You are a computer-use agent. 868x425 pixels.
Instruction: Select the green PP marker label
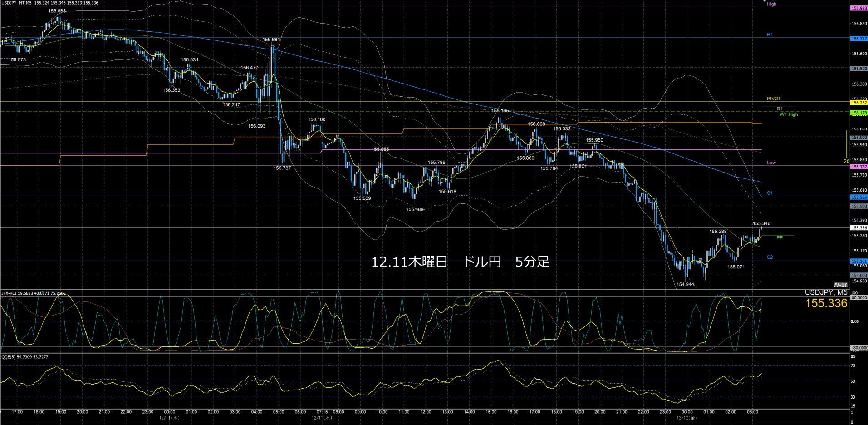click(779, 237)
